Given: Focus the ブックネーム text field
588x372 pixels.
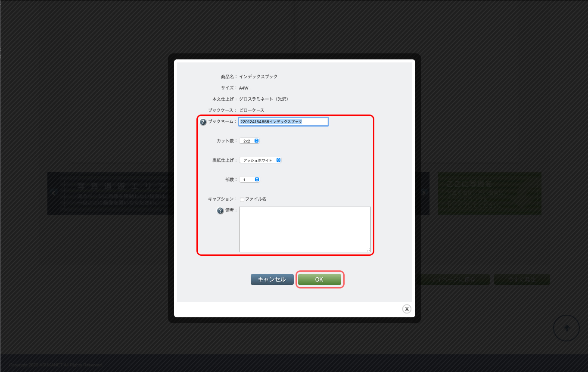Looking at the screenshot, I should tap(283, 122).
